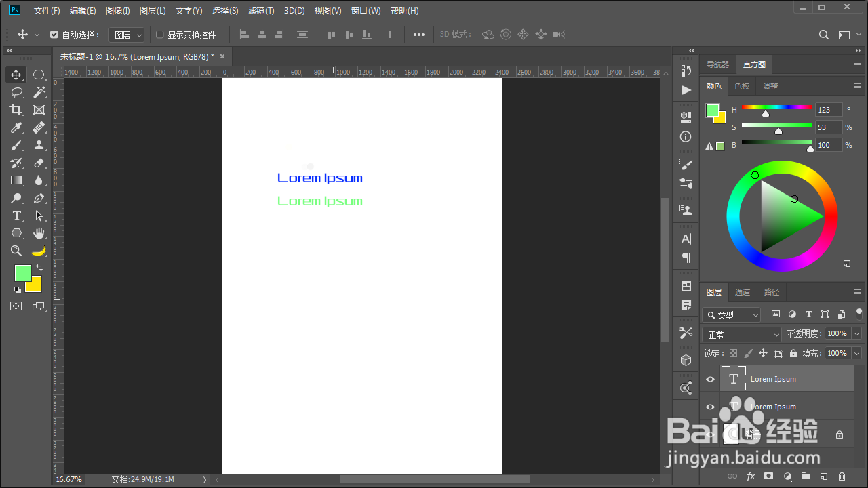Create new layer button
Image resolution: width=868 pixels, height=488 pixels.
coord(824,476)
